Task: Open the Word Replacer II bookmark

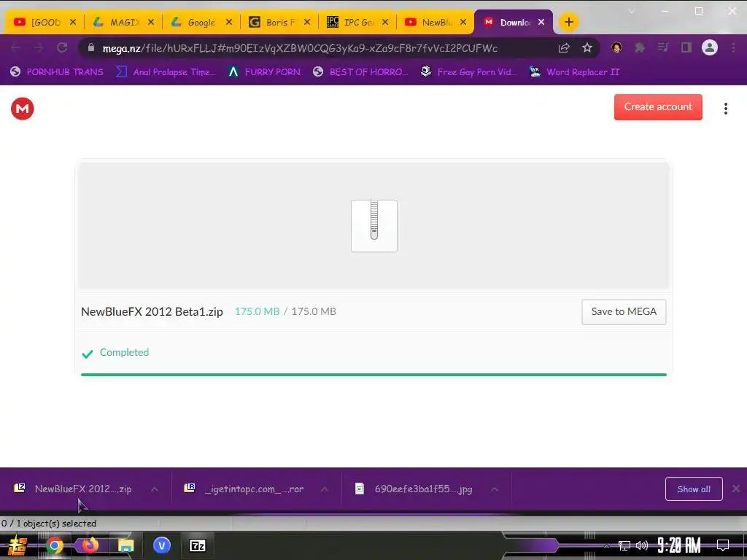Action: (575, 72)
